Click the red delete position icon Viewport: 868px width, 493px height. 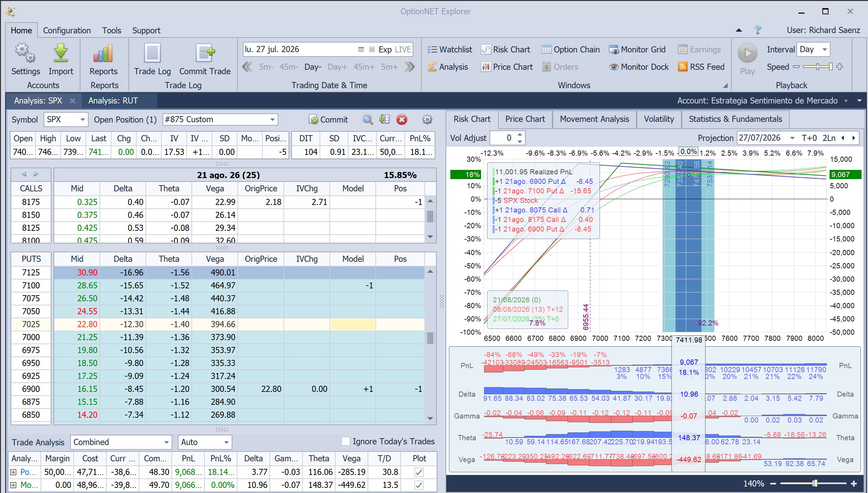tap(402, 120)
